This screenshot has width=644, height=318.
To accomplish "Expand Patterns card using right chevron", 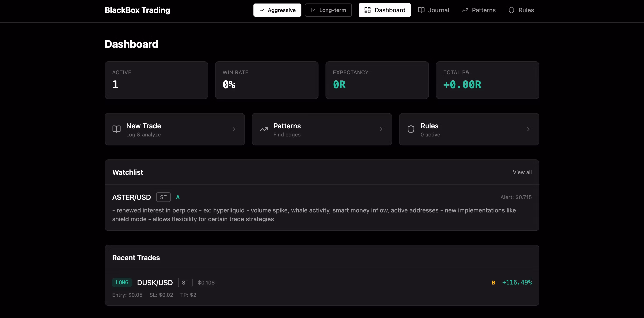I will tap(381, 129).
